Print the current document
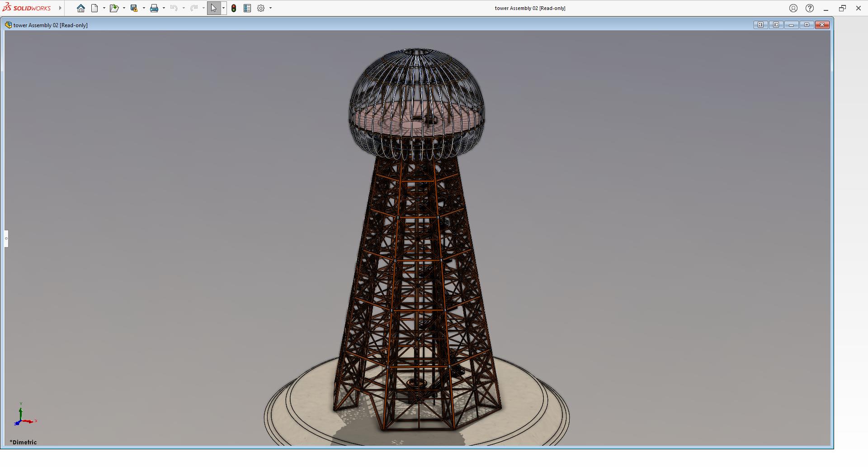The height and width of the screenshot is (467, 868). point(154,8)
